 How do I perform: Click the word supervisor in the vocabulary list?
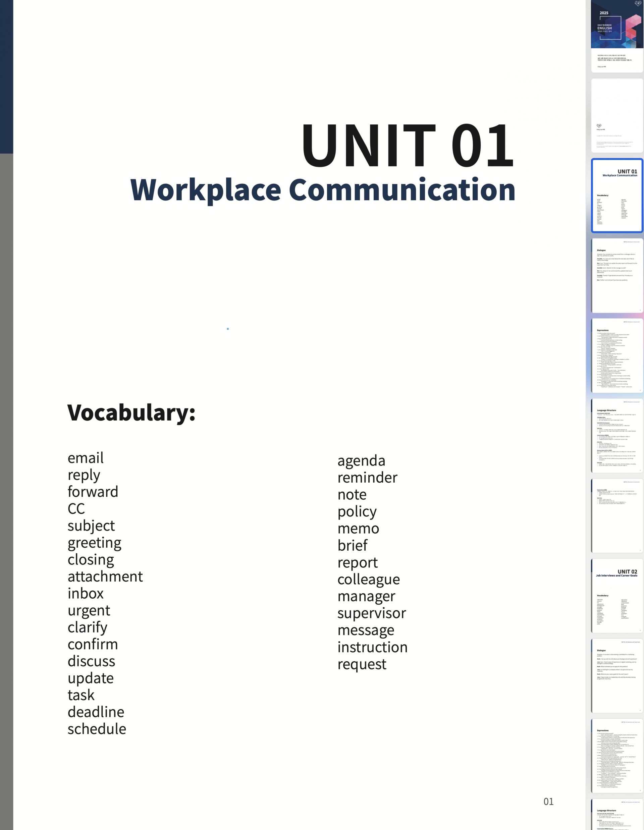click(x=371, y=613)
